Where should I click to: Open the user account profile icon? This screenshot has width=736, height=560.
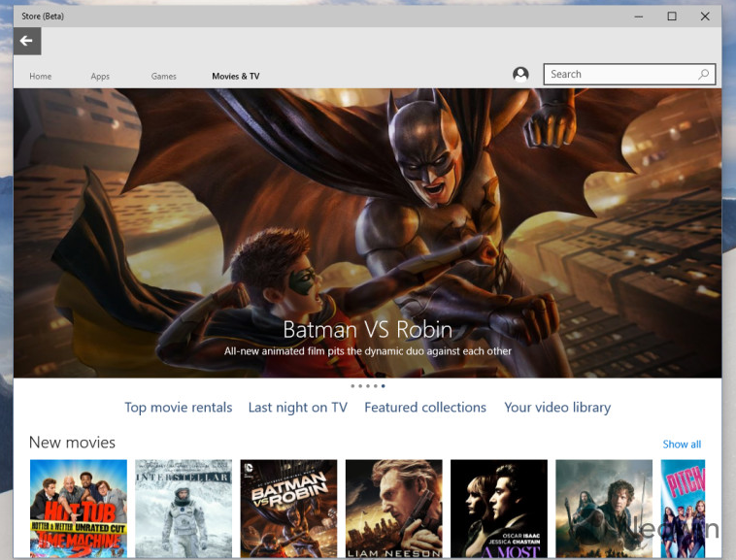pyautogui.click(x=520, y=74)
